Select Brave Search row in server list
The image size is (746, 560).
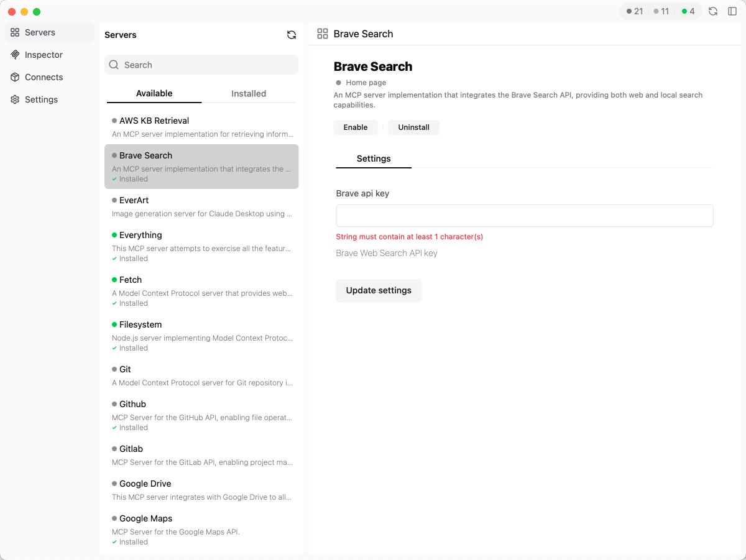pyautogui.click(x=201, y=167)
